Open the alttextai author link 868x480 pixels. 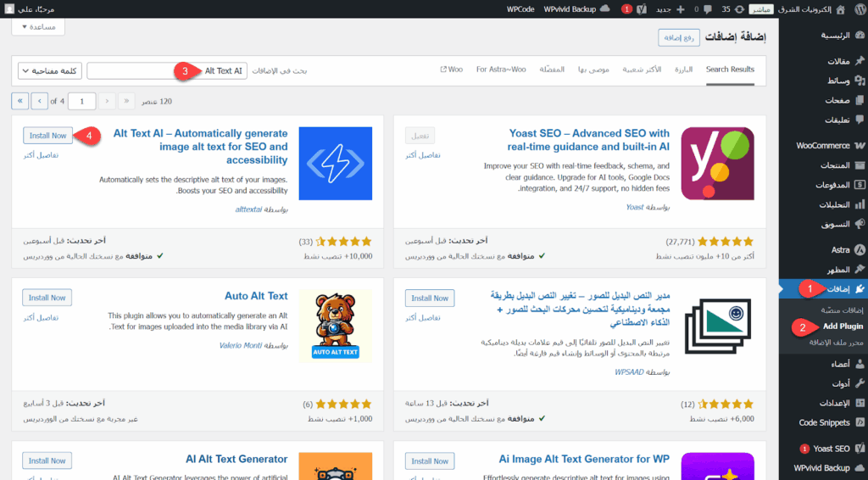[x=248, y=209]
